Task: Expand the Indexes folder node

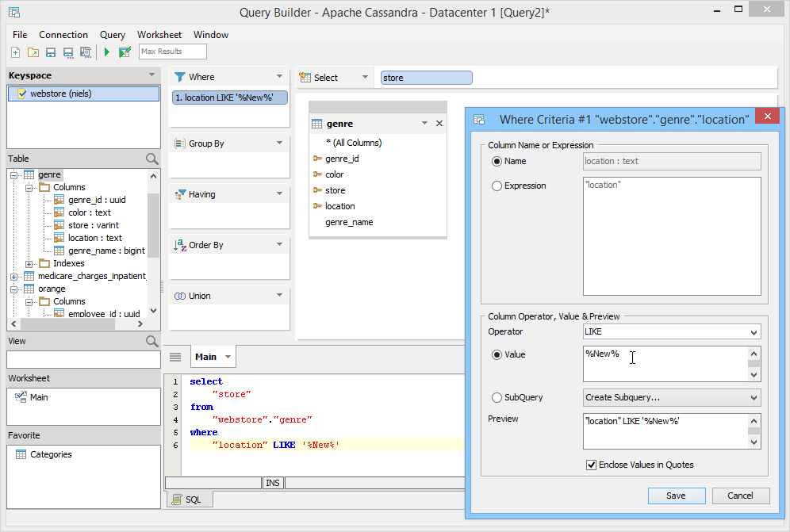Action: pos(29,264)
